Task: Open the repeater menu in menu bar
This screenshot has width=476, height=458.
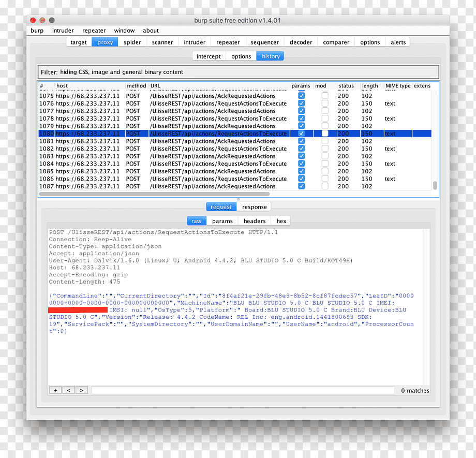Action: click(94, 31)
